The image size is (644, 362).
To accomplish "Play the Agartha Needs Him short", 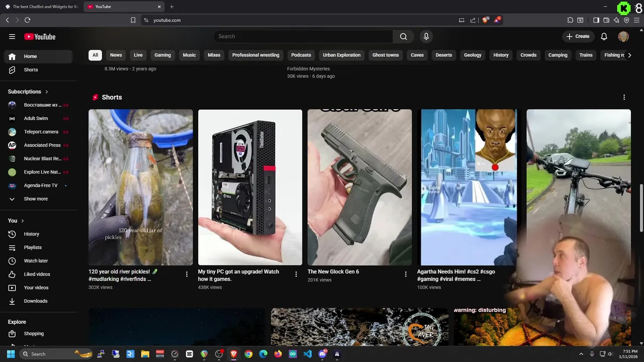I will (x=469, y=187).
